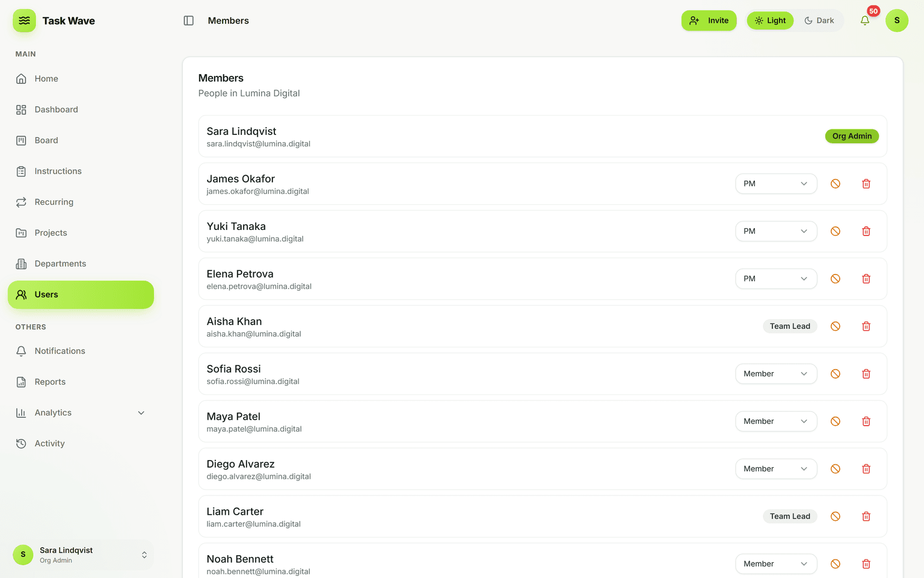The width and height of the screenshot is (924, 578).
Task: Select sara.lindqvist@lumina.digital email text
Action: [x=259, y=144]
